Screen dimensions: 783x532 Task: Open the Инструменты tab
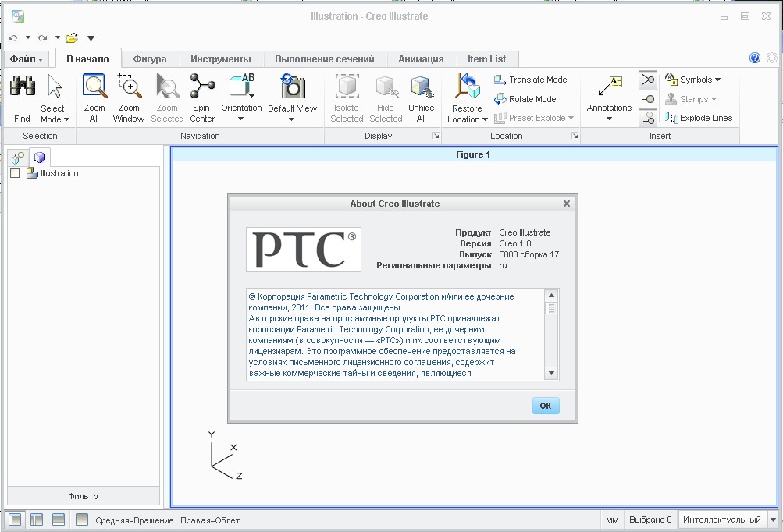221,59
